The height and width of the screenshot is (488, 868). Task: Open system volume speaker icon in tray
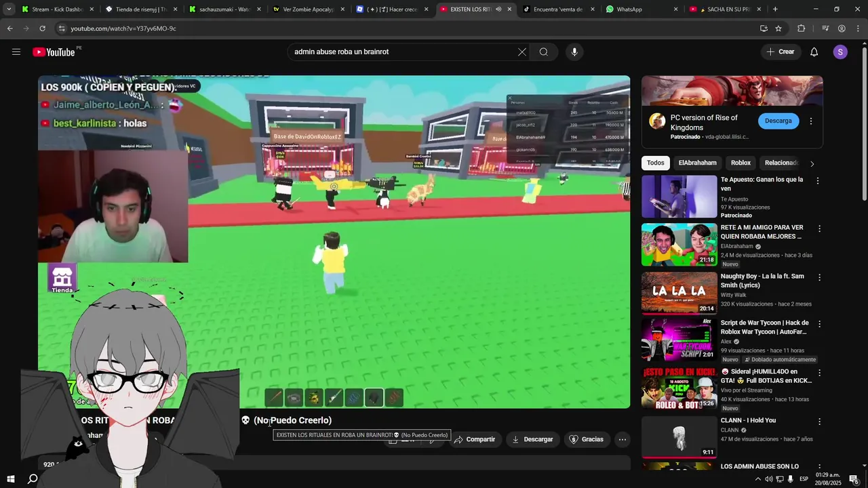[x=768, y=479]
